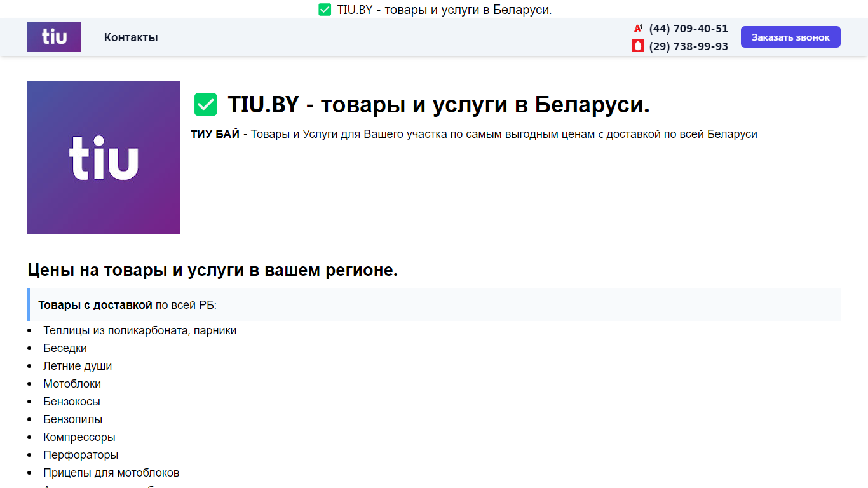Click the small tiu logo in header

pos(54,37)
